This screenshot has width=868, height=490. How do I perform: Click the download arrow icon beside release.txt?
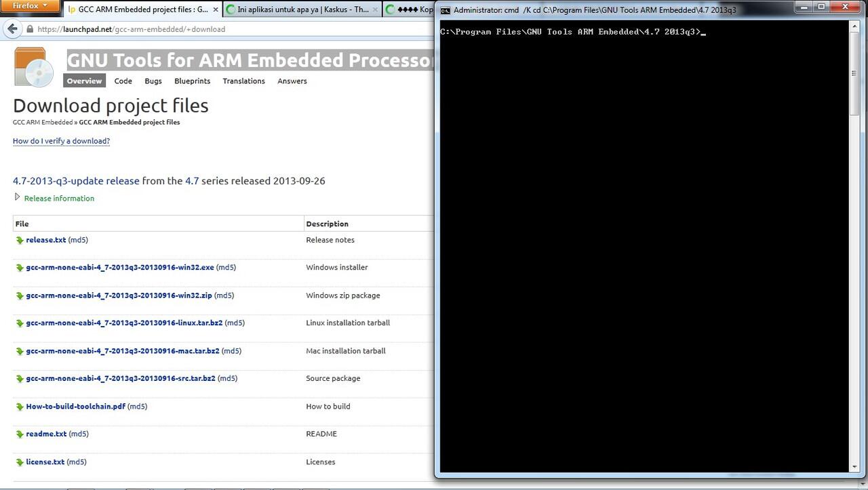tap(20, 240)
